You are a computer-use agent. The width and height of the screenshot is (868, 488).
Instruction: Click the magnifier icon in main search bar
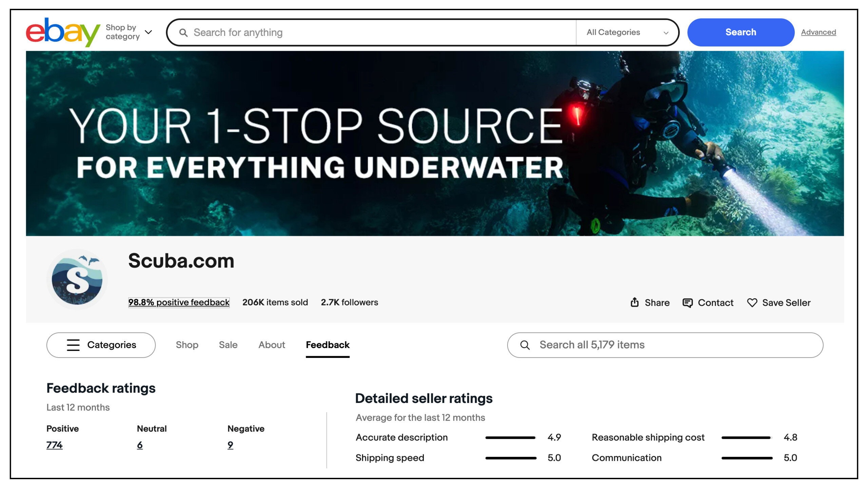point(183,33)
